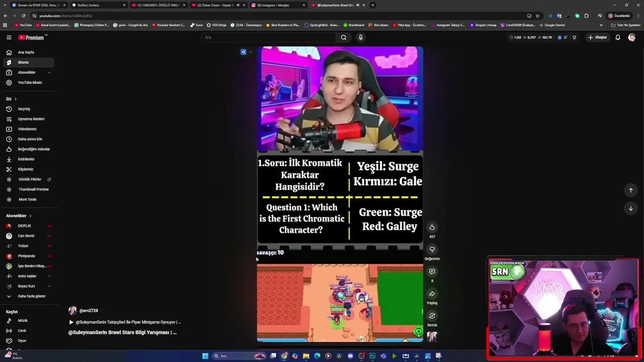Switch to 'Instagram • Mesajlar' tab

(x=278, y=5)
